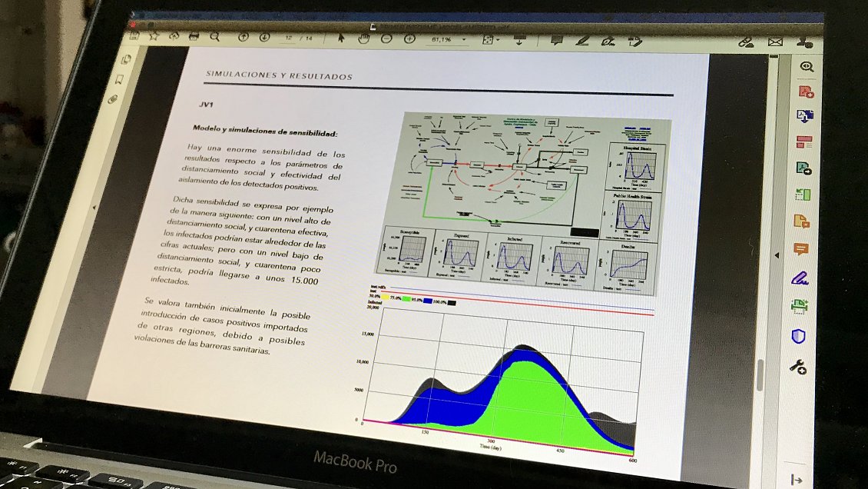
Task: Click the page number field showing 12
Action: (289, 38)
